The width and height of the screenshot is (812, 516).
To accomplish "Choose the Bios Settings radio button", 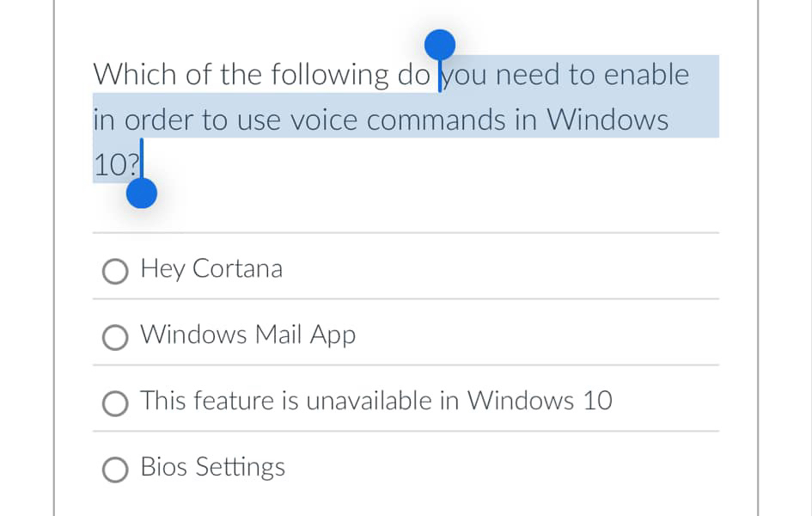I will coord(114,469).
